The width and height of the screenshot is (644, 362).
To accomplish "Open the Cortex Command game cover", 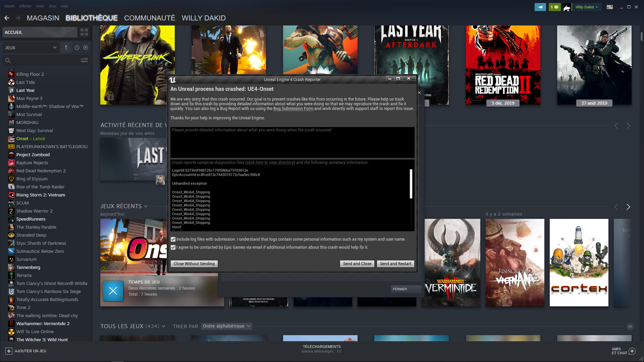I will coord(579,263).
